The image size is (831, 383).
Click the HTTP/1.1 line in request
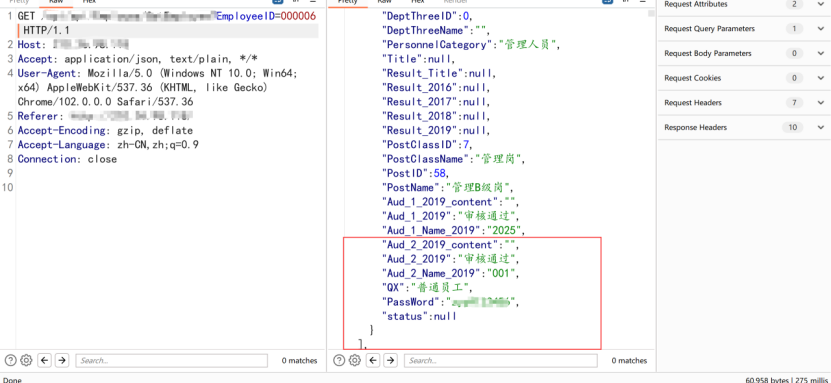click(x=47, y=31)
